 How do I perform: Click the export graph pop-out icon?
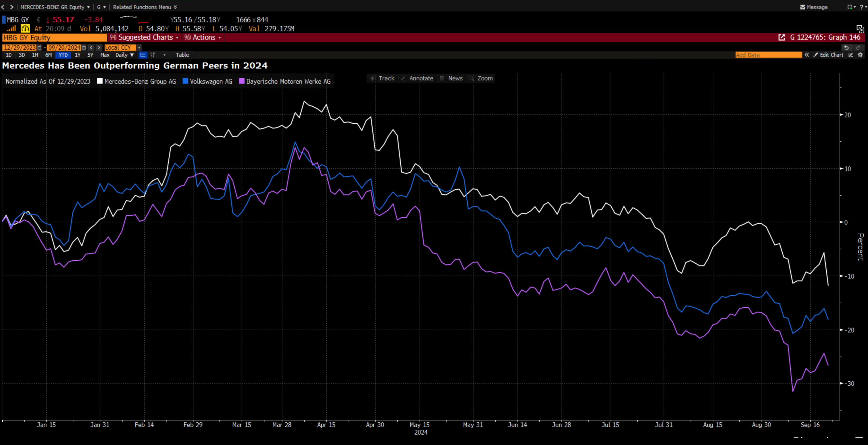click(781, 37)
